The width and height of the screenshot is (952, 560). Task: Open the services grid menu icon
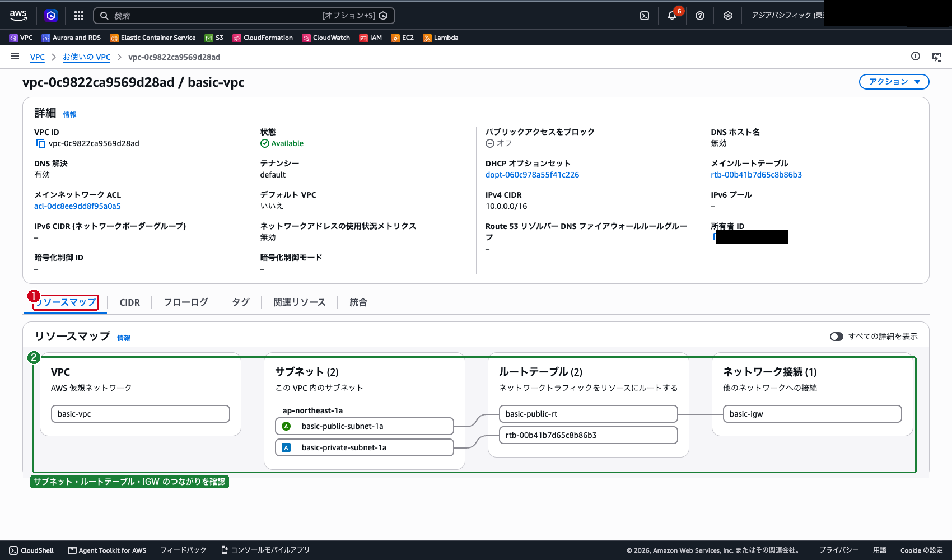[79, 16]
